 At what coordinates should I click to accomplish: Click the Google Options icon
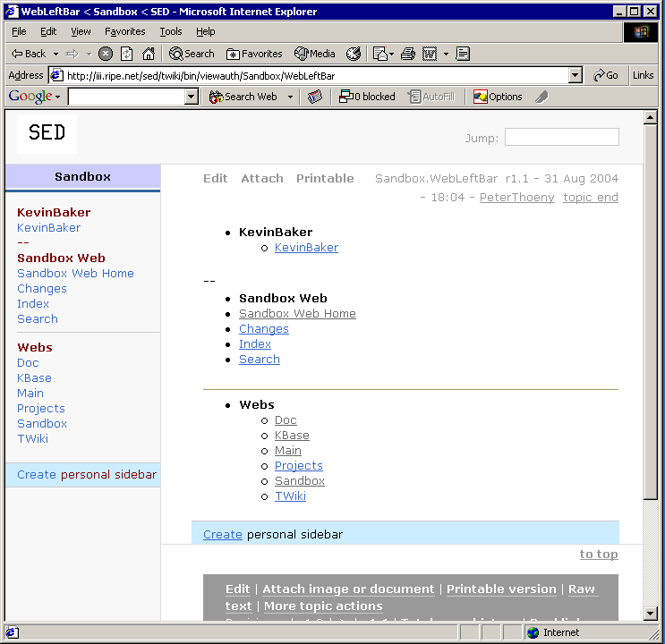(x=498, y=97)
